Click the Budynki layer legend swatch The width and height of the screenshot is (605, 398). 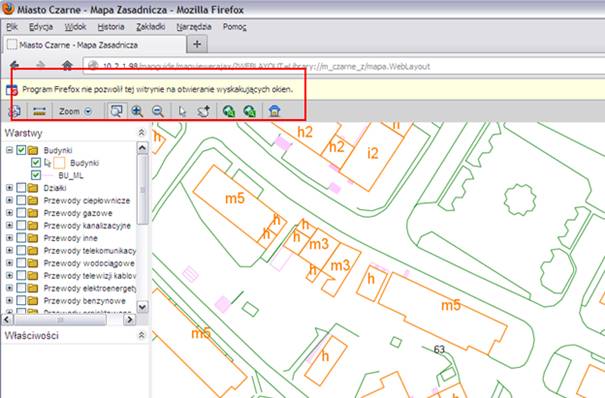point(59,163)
